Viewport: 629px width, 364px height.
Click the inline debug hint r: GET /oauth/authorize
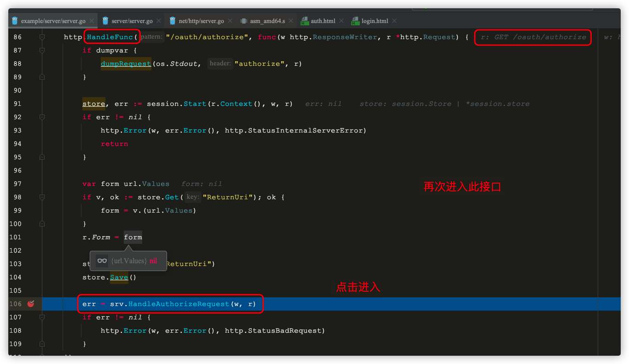[x=533, y=37]
